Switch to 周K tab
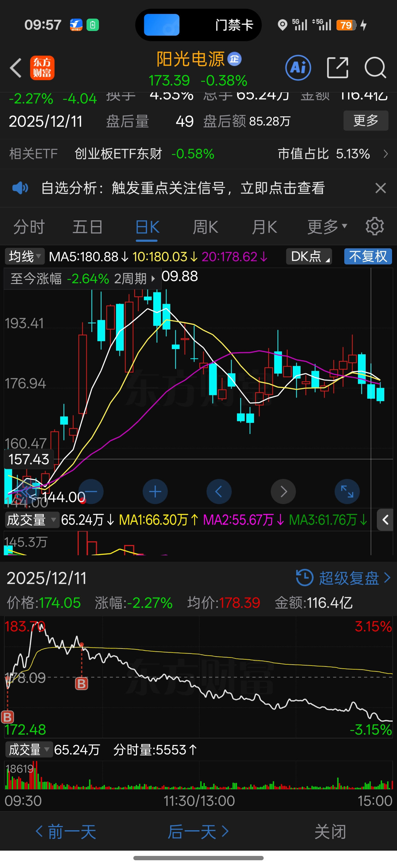Image resolution: width=397 pixels, height=868 pixels. (205, 227)
